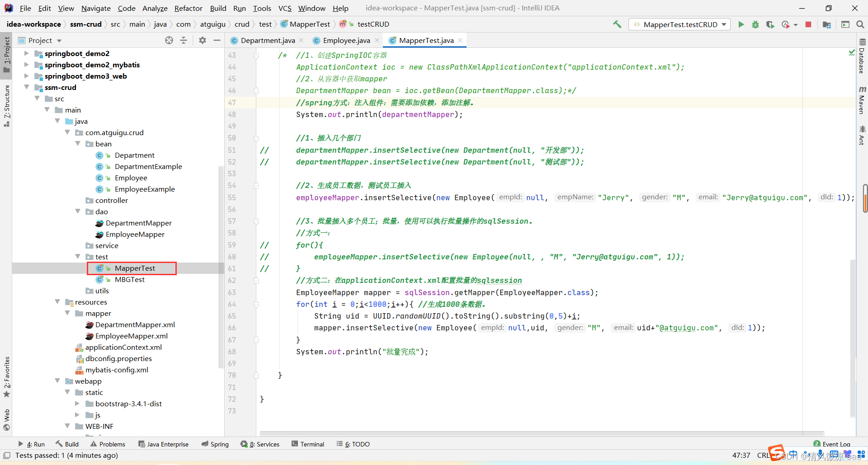Open the Build tool window

(67, 444)
